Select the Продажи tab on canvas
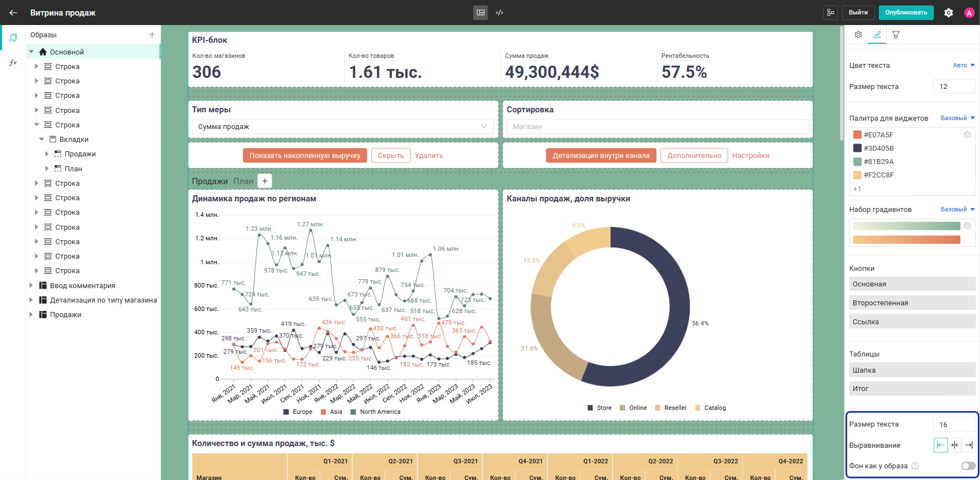The image size is (980, 480). [210, 181]
